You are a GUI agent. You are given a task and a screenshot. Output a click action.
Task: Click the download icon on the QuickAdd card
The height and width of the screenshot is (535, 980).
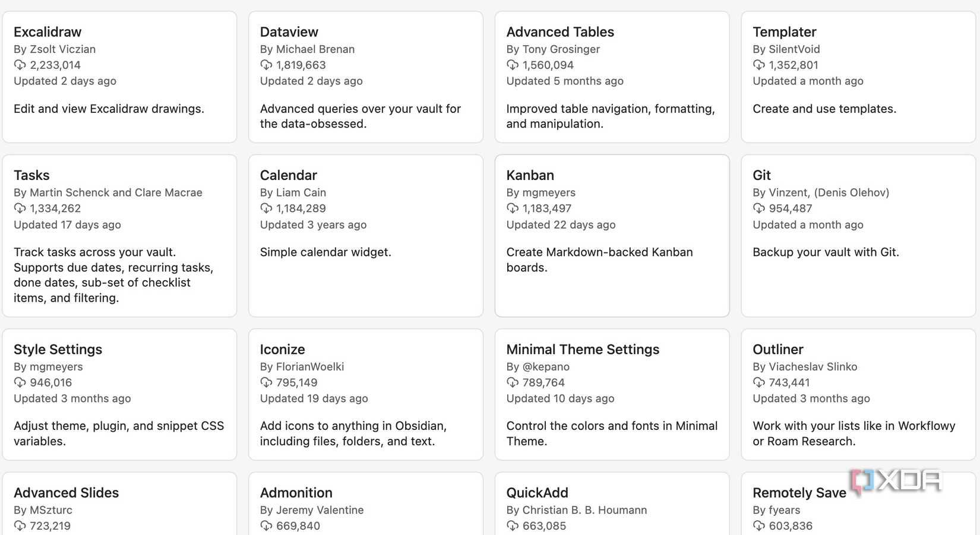point(511,526)
